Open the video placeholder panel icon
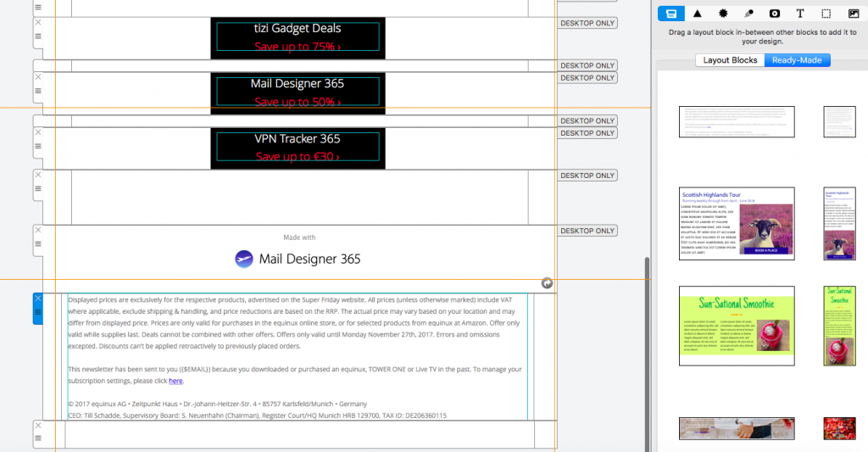Image resolution: width=868 pixels, height=452 pixels. pos(775,14)
